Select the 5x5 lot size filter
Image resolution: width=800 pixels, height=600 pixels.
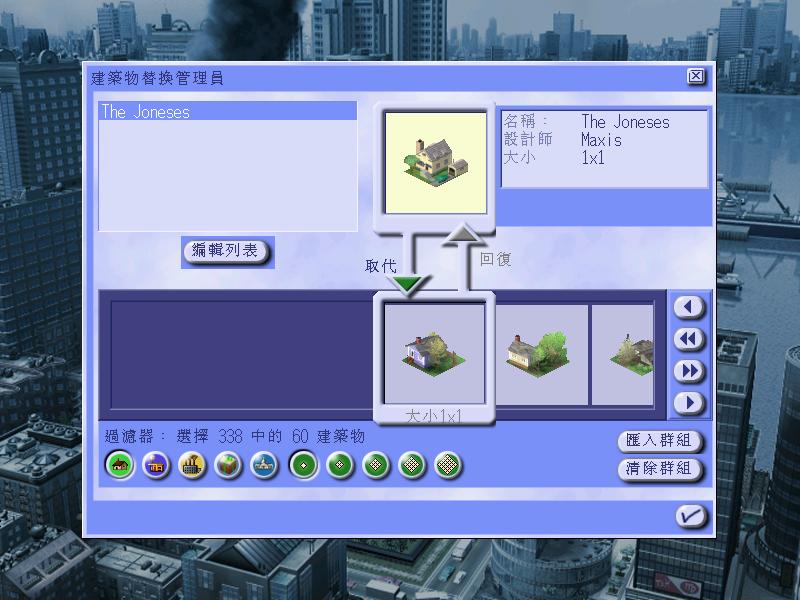point(448,465)
